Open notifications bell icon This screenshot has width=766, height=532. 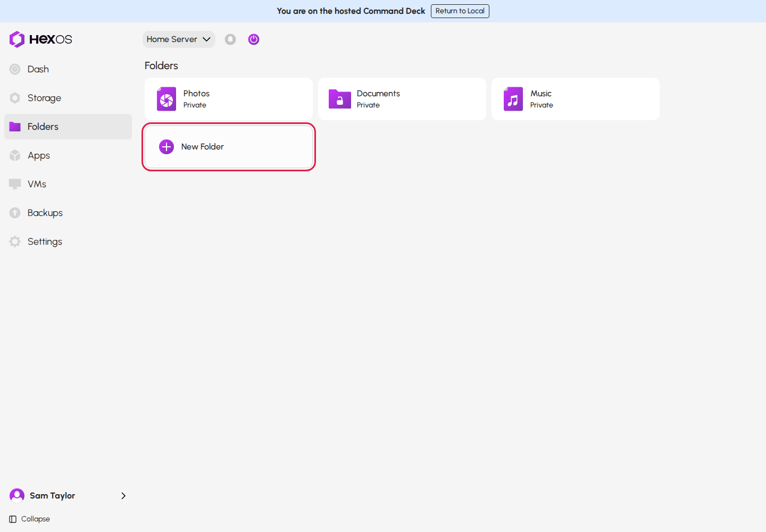[x=230, y=39]
